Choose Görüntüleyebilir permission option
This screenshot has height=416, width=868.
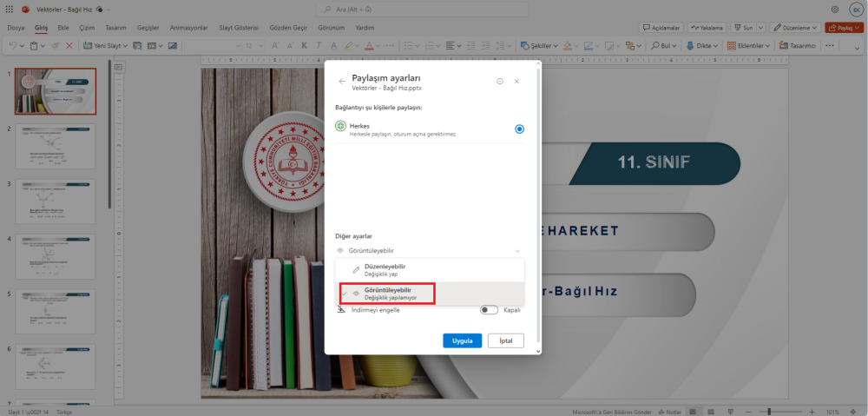pos(429,294)
